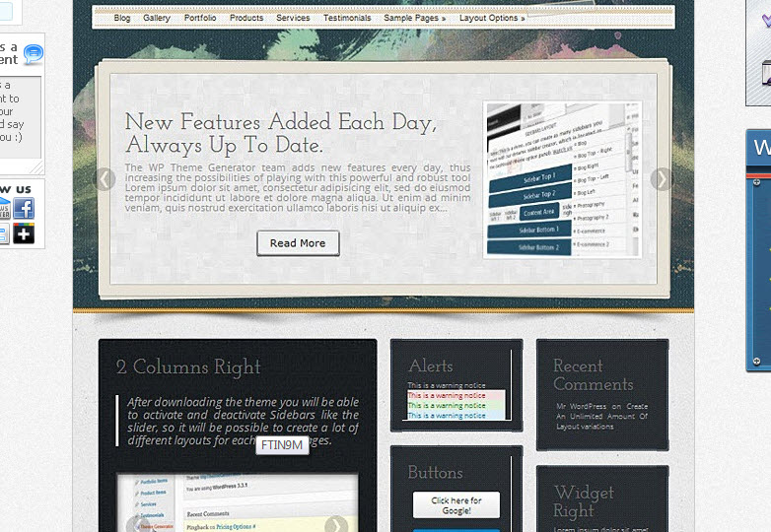The image size is (771, 532).
Task: Click the newsletter envelope icon
Action: point(4,208)
